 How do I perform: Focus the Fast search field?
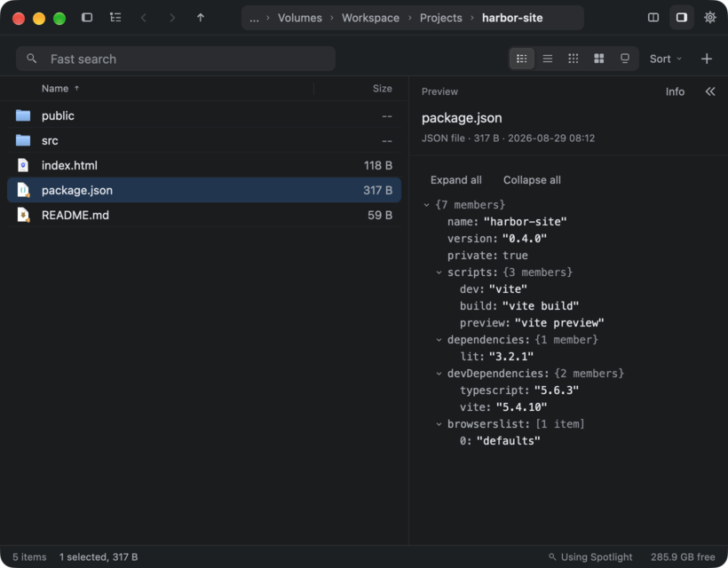tap(176, 59)
